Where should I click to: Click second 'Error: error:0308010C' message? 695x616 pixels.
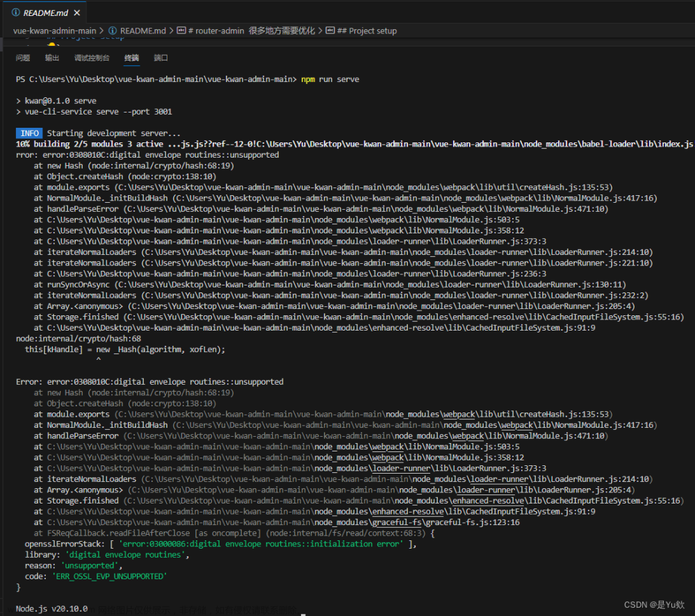(150, 382)
